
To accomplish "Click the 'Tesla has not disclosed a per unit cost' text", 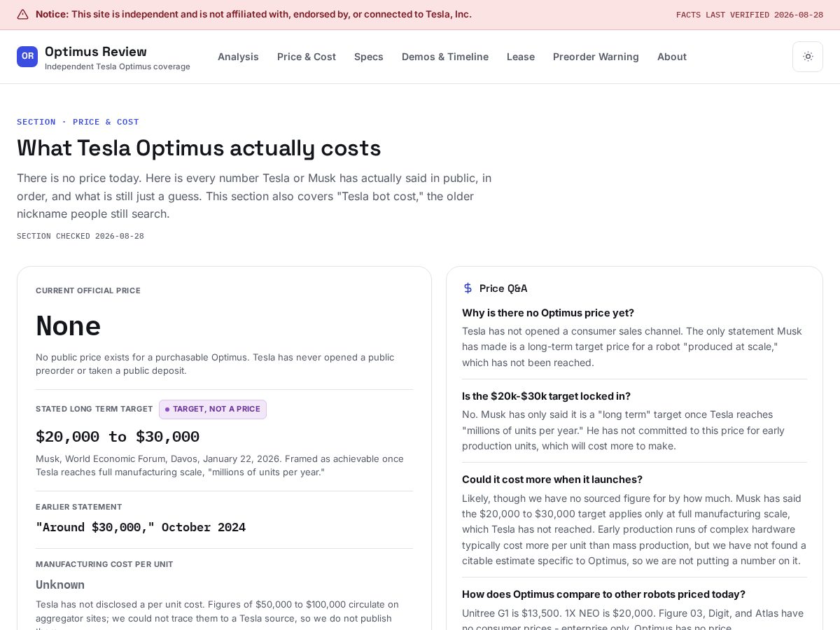I will (x=217, y=614).
